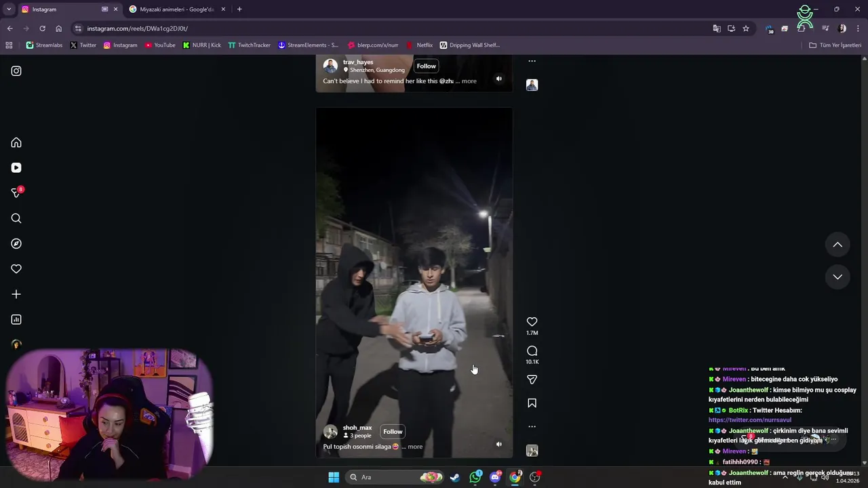Open the Chrome apps grid in bookmarks bar
Viewport: 868px width, 488px height.
9,45
